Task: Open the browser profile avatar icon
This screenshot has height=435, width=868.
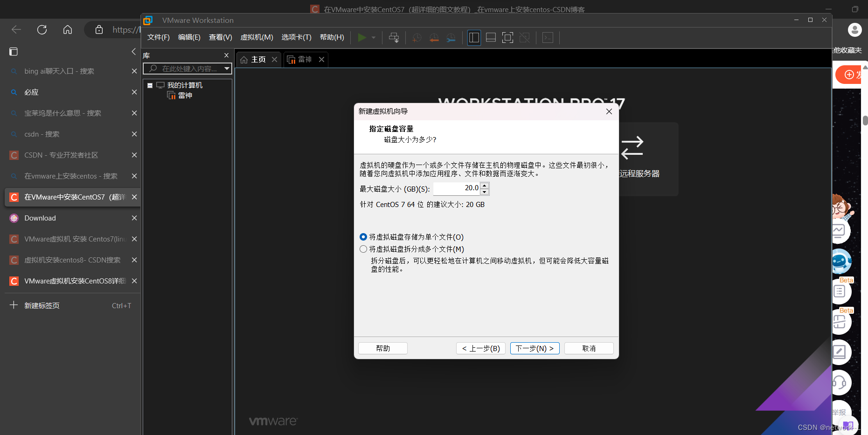Action: (x=855, y=30)
